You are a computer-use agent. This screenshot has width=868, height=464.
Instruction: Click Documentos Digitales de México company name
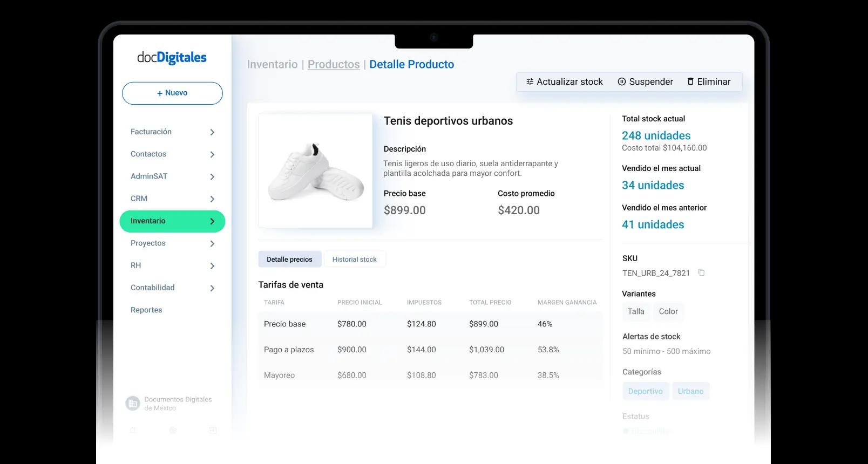pyautogui.click(x=178, y=404)
